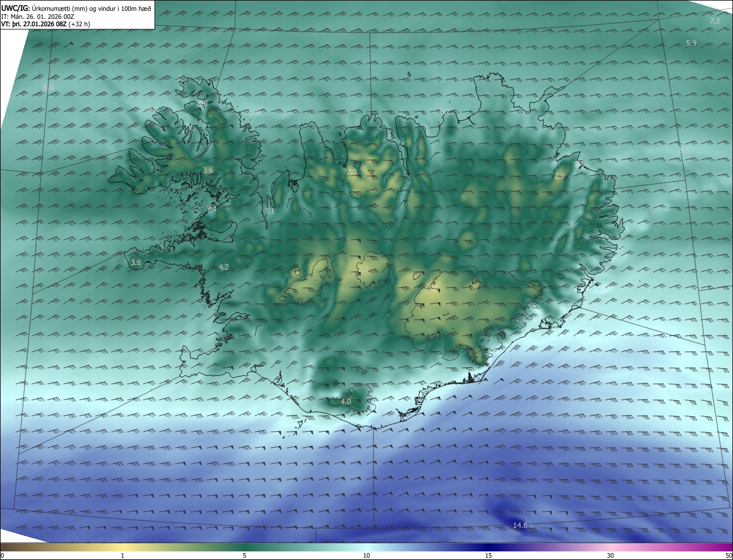Click the 15 label on the color scale

[x=488, y=555]
